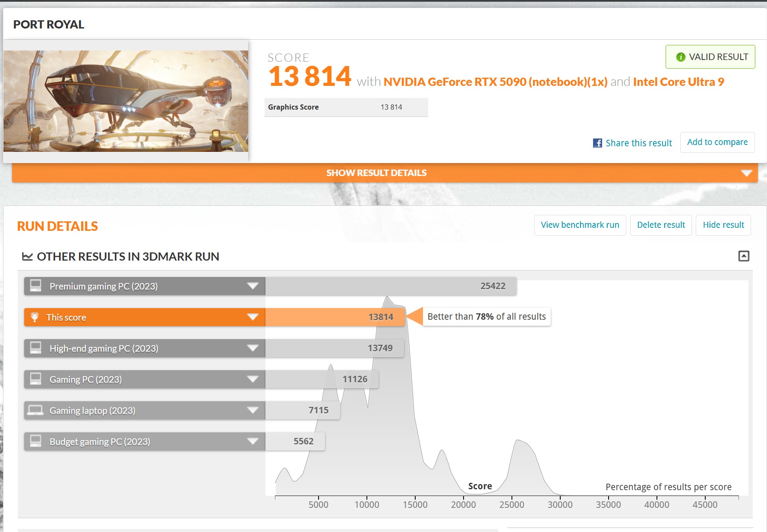Open the Intel Core Ultra 9 link
Image resolution: width=767 pixels, height=532 pixels.
tap(679, 82)
